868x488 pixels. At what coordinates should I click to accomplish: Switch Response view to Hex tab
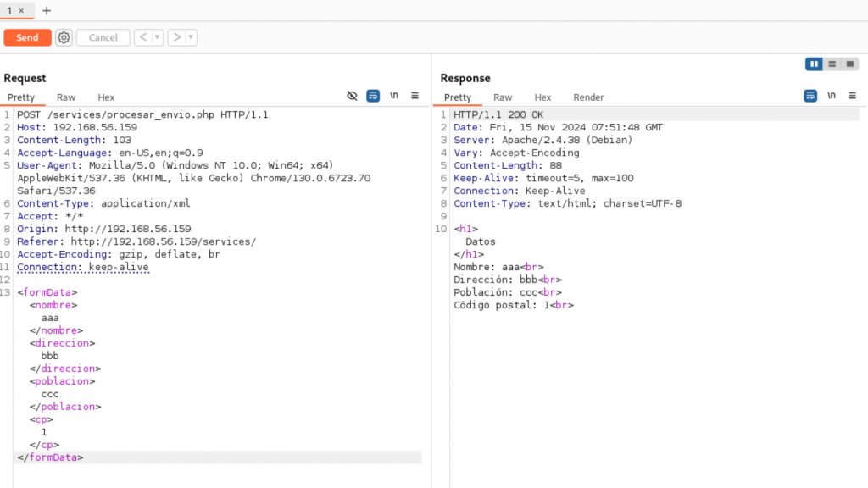[x=542, y=97]
